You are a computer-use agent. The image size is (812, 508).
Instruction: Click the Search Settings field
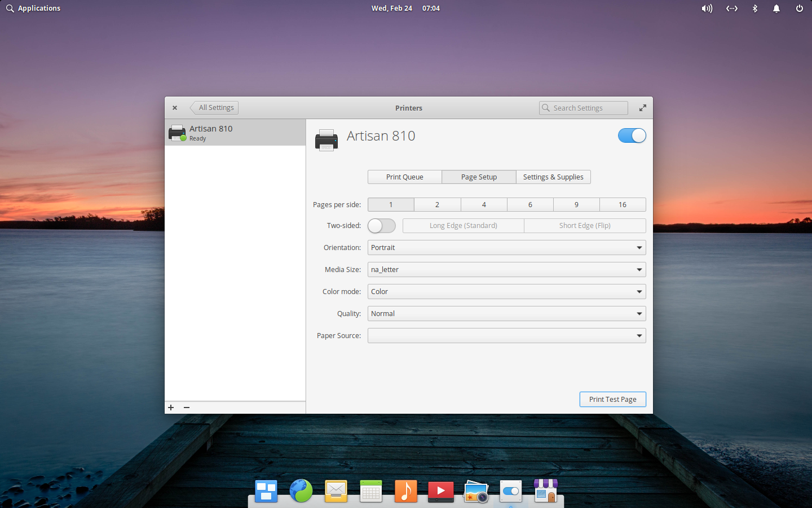pyautogui.click(x=583, y=108)
